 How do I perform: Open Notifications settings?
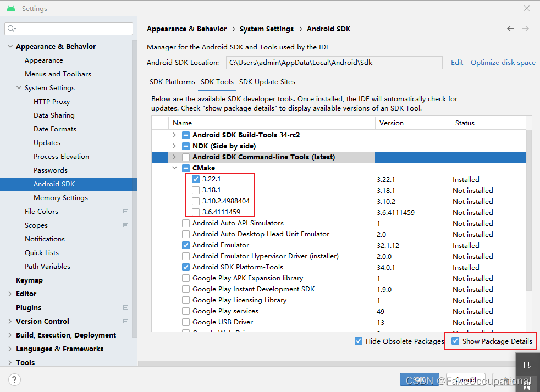click(45, 239)
